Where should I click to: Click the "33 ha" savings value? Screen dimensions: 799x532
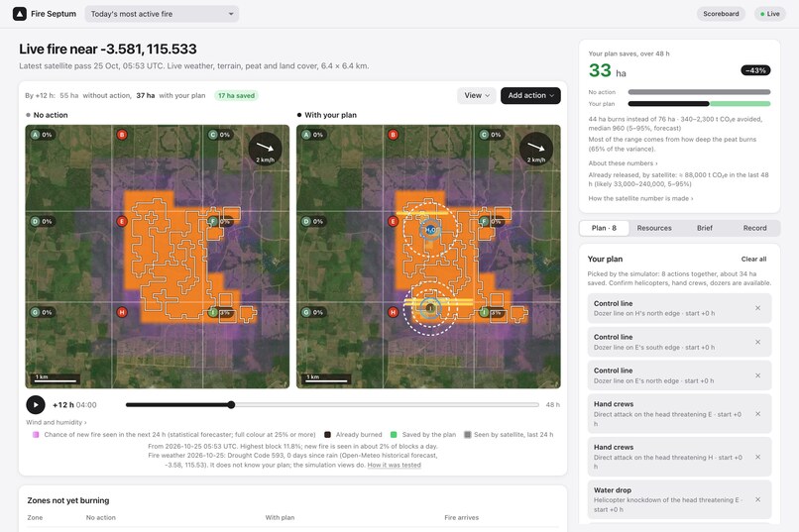(x=607, y=70)
